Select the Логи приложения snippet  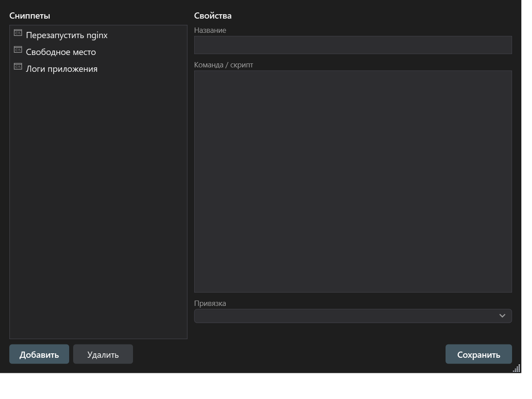coord(98,69)
